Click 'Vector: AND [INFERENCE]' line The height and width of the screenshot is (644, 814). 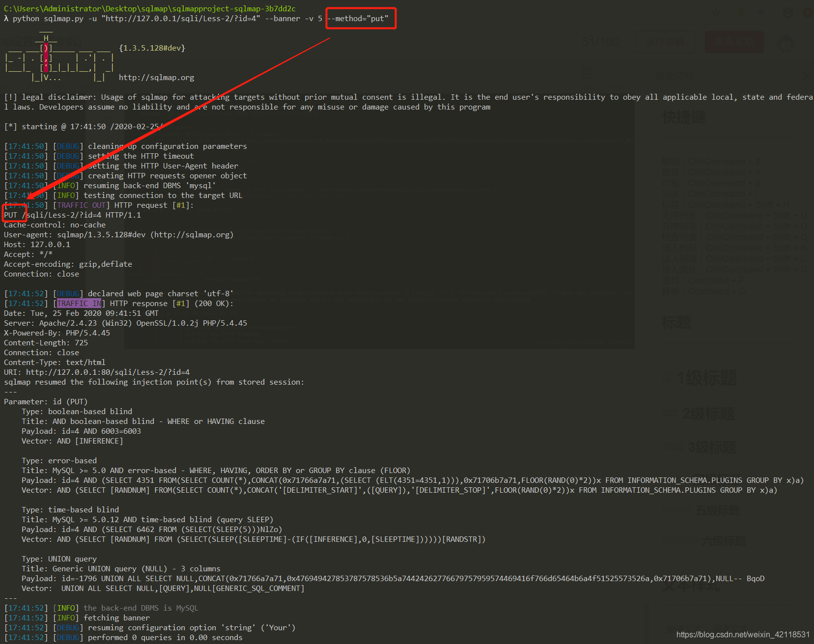[72, 441]
